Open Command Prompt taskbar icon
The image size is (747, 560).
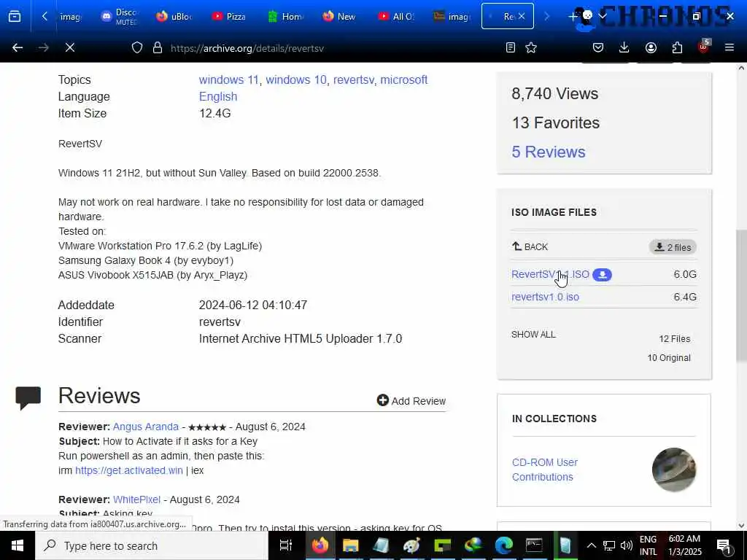(x=534, y=545)
